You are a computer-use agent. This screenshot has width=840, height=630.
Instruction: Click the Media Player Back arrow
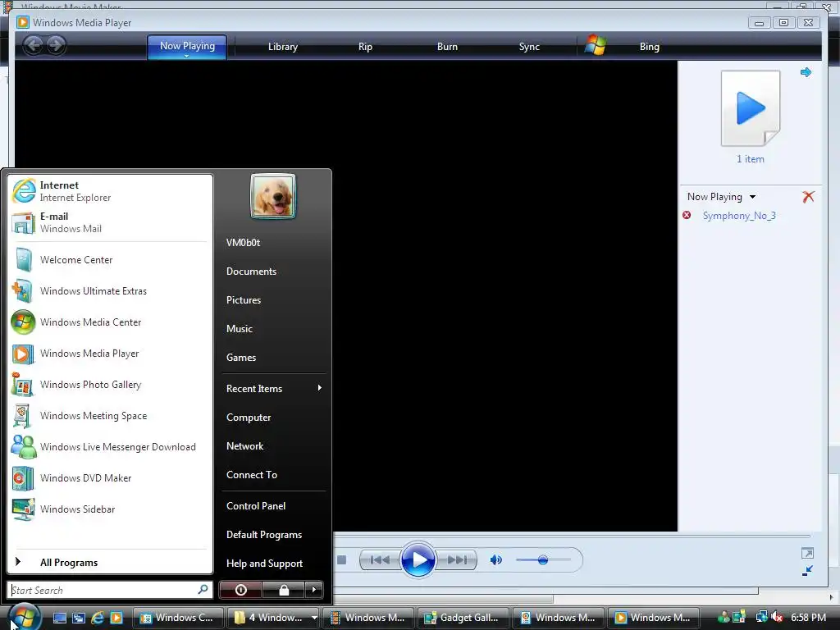pyautogui.click(x=33, y=45)
